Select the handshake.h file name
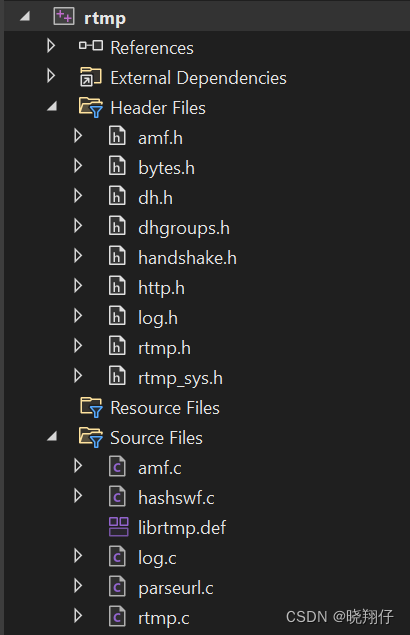 coord(188,258)
